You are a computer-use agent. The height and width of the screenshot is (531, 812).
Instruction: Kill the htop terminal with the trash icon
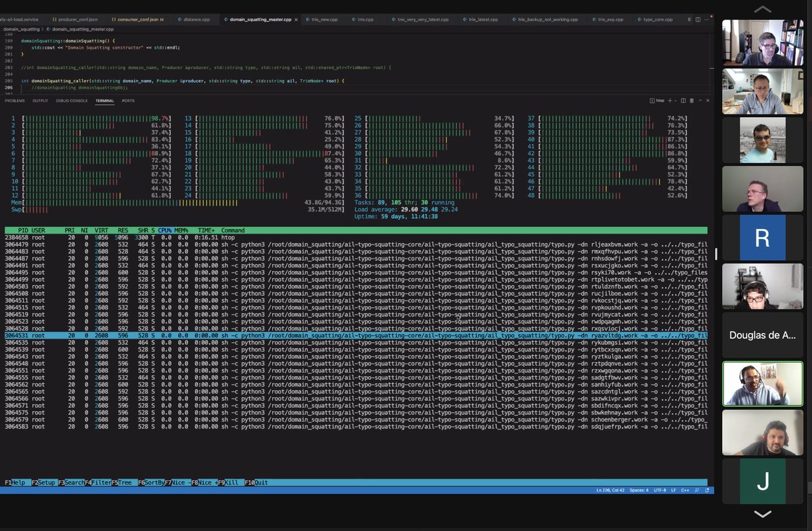[x=691, y=100]
